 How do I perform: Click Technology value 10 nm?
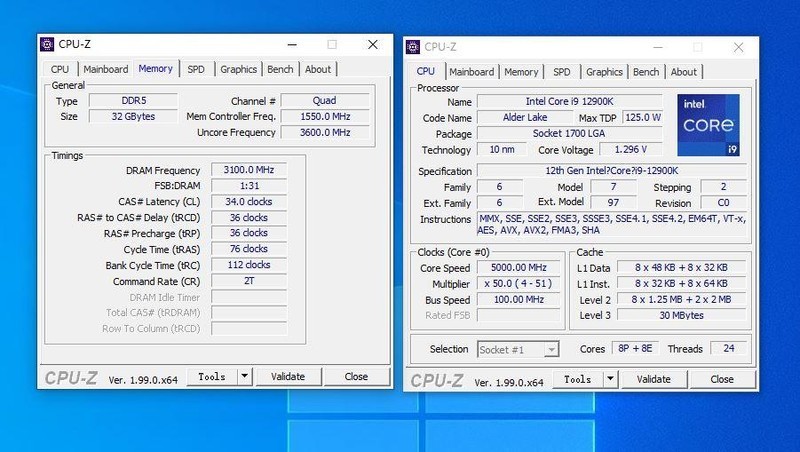pyautogui.click(x=502, y=149)
